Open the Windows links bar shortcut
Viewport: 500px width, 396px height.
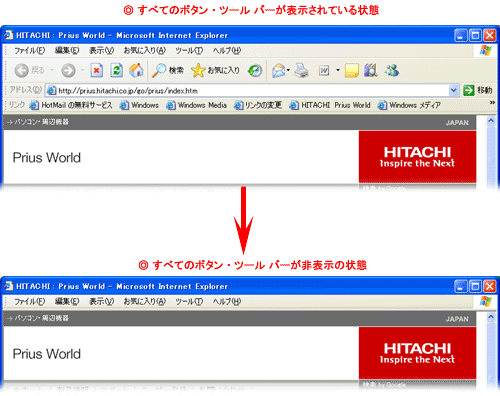pos(139,105)
